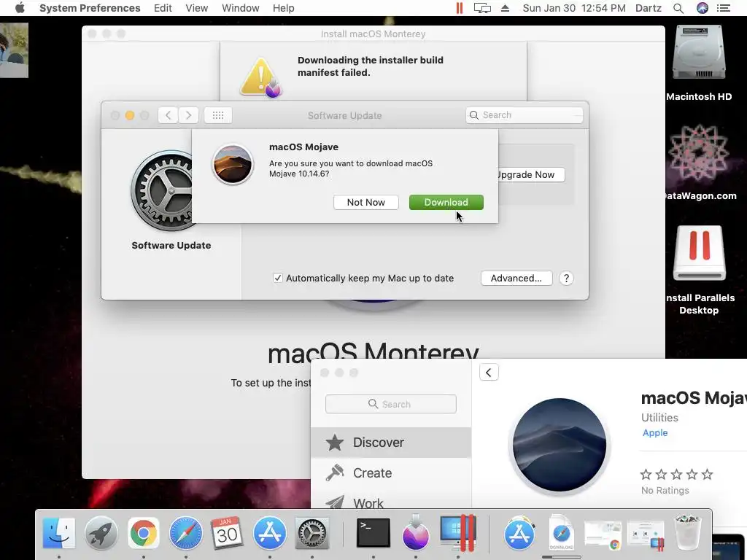Screen dimensions: 747x560
Task: Open Finder from the Dock
Action: point(58,533)
